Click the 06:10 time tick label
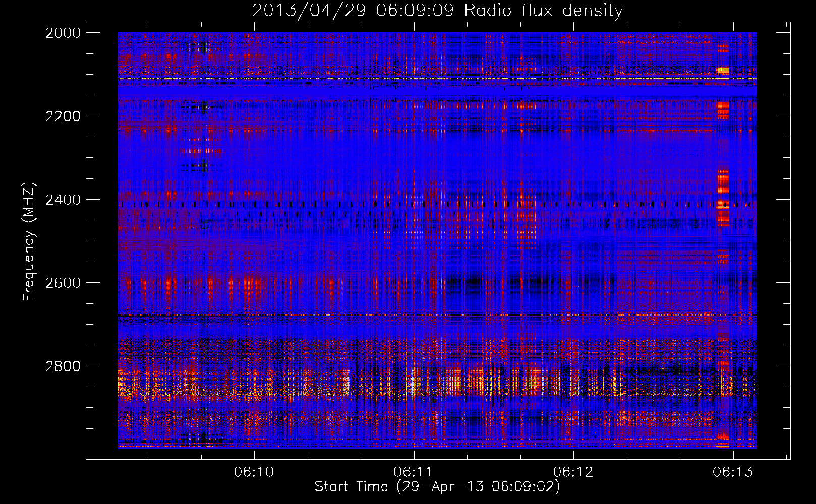This screenshot has width=816, height=504. (x=254, y=472)
